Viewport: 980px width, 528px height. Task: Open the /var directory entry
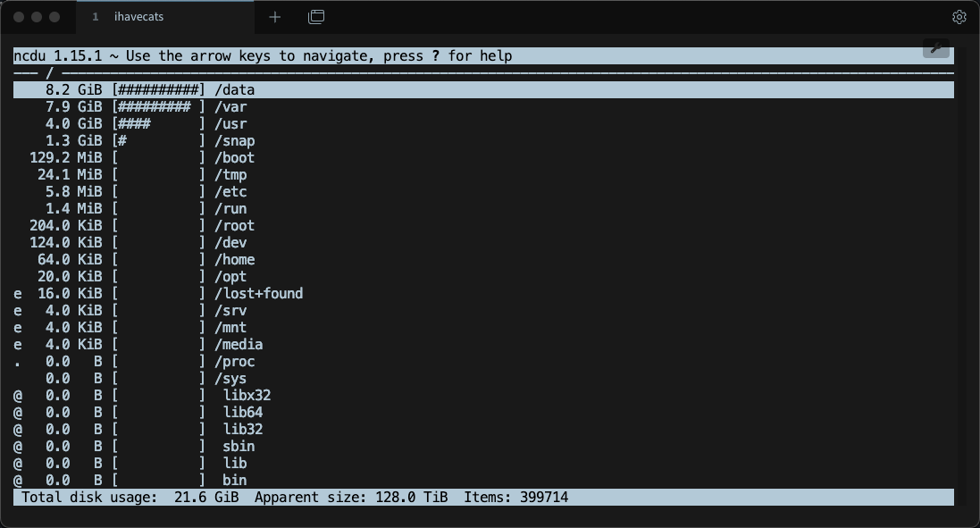[x=232, y=106]
